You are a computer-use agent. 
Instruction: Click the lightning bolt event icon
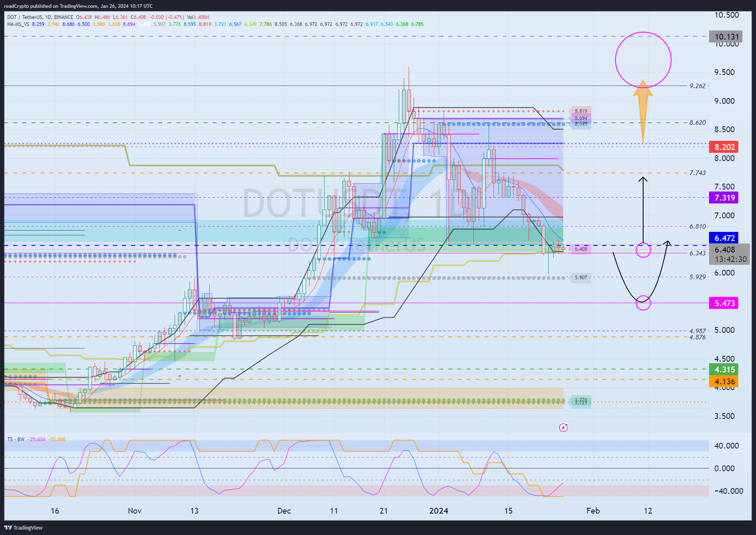point(563,428)
